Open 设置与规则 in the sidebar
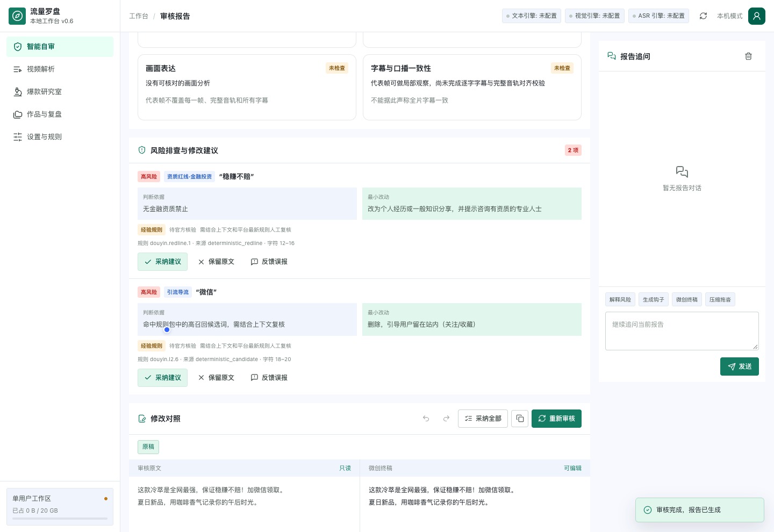This screenshot has width=774, height=532. [x=60, y=137]
